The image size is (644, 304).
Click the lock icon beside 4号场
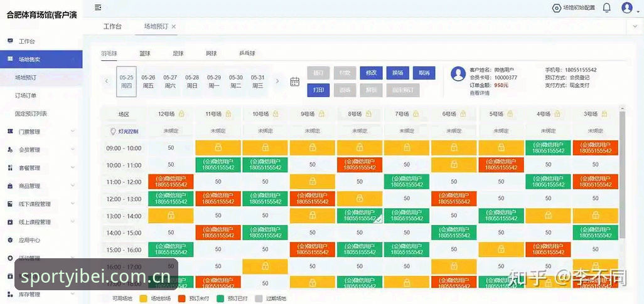click(557, 113)
